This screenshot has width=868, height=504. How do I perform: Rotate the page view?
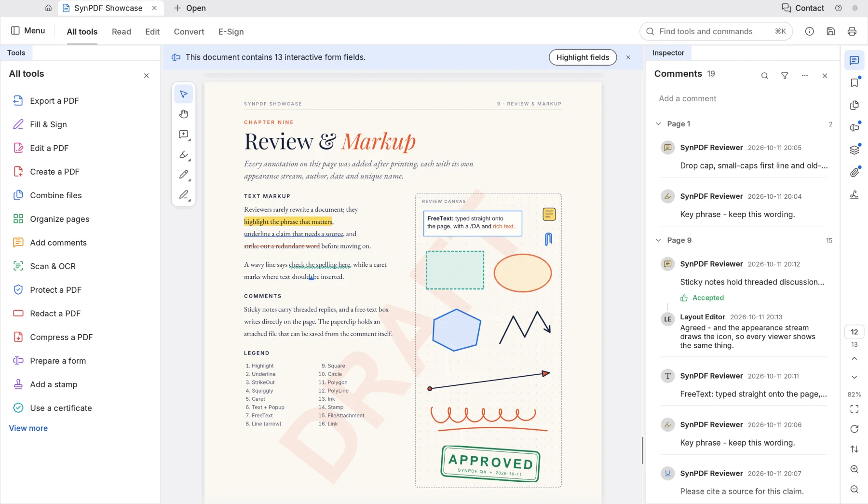(x=854, y=429)
